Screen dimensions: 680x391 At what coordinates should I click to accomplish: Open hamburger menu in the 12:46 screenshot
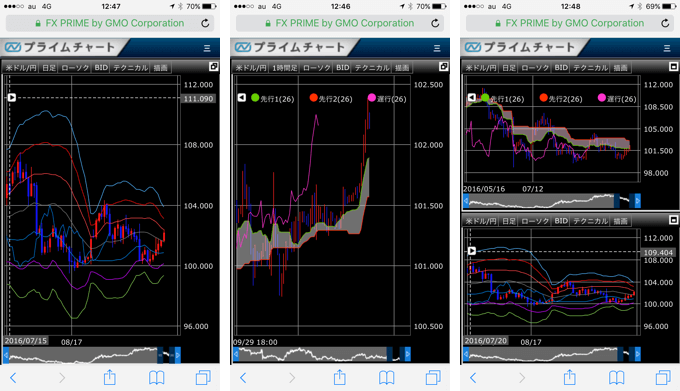click(x=437, y=48)
